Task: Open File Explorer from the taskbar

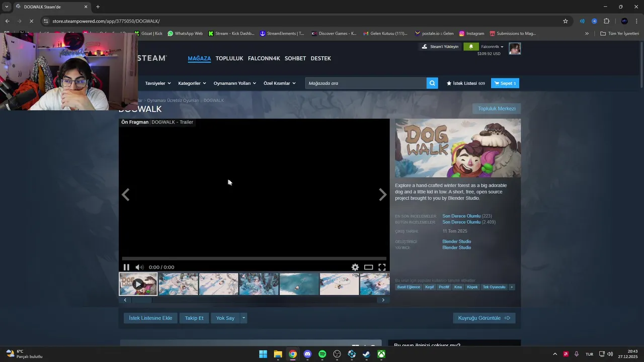Action: click(x=278, y=354)
